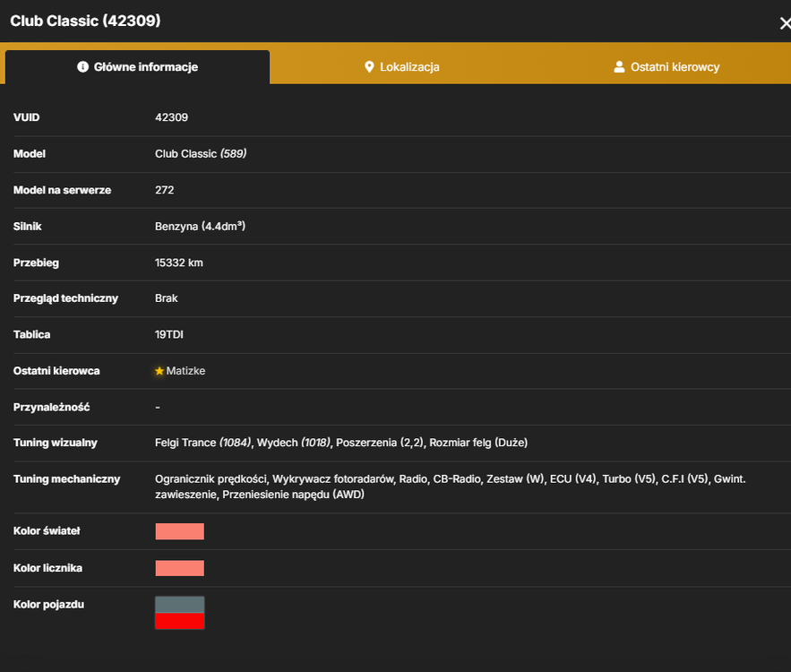
Task: Click the Felgi Trance (1084) tuning entry
Action: (x=202, y=443)
